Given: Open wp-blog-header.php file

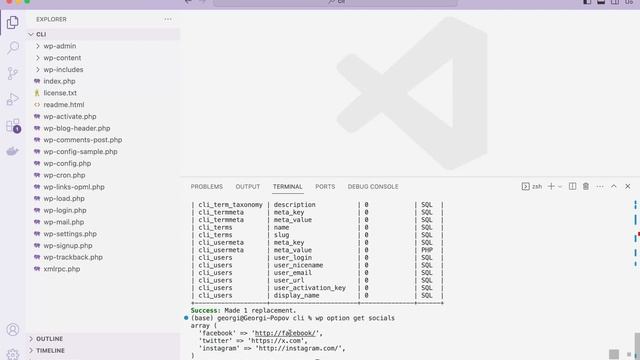Looking at the screenshot, I should pyautogui.click(x=77, y=128).
